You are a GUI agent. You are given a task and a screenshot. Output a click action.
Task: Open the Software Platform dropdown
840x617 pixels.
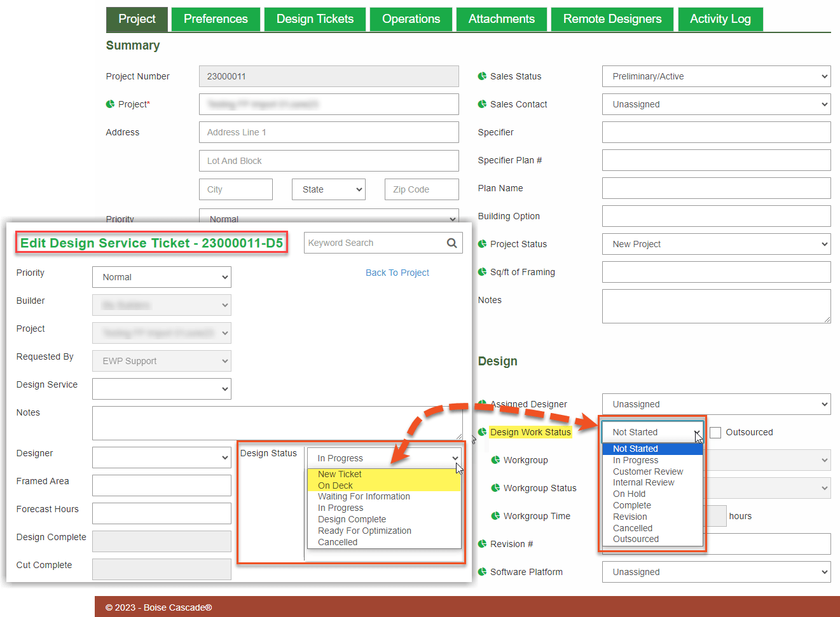(716, 572)
